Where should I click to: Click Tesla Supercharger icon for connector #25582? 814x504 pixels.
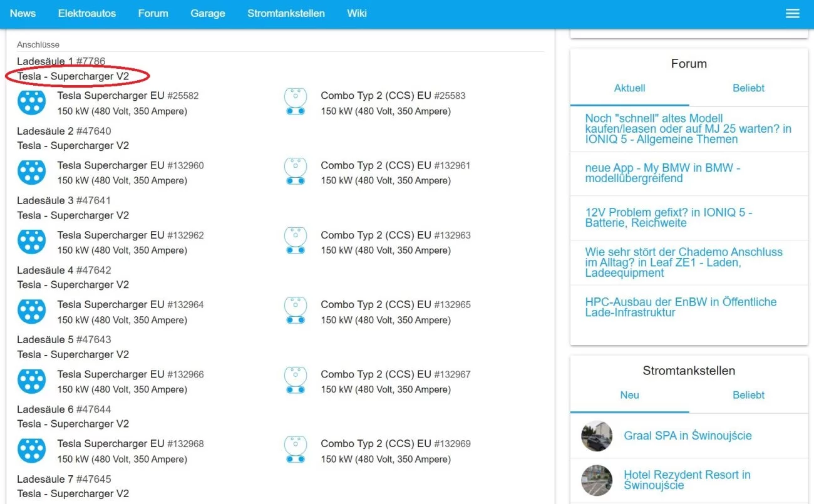(31, 103)
